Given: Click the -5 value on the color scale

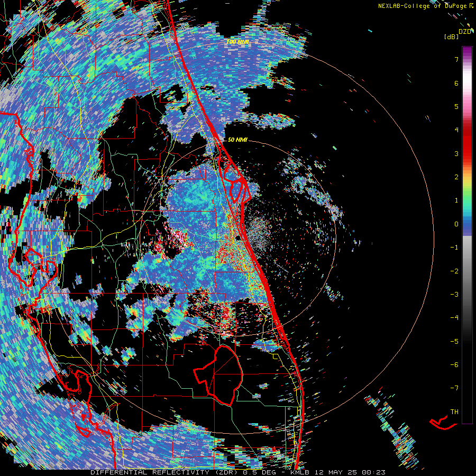Looking at the screenshot, I should [454, 341].
